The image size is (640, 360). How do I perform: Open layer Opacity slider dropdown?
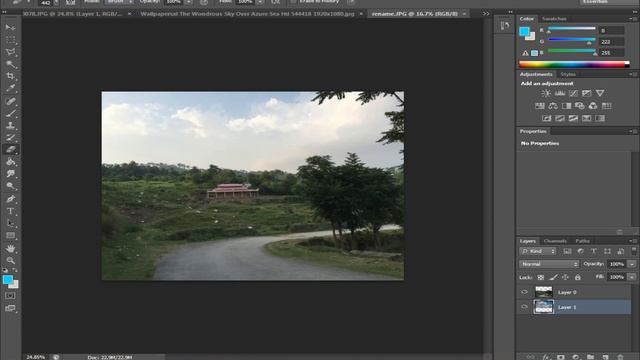(x=632, y=264)
